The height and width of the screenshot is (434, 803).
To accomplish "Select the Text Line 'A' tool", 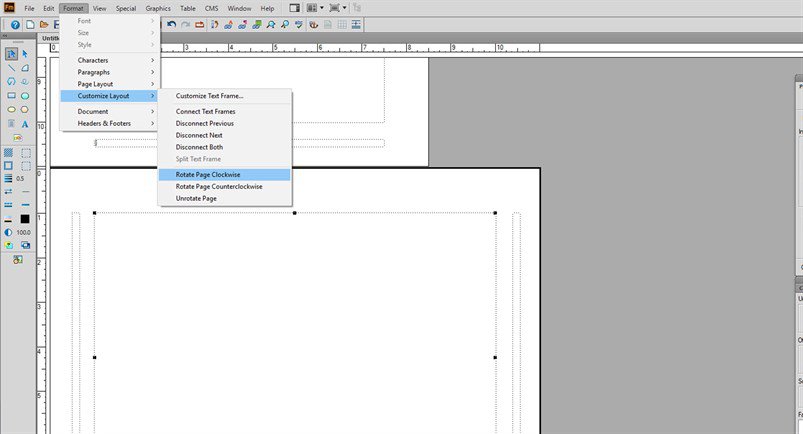I will (x=25, y=124).
